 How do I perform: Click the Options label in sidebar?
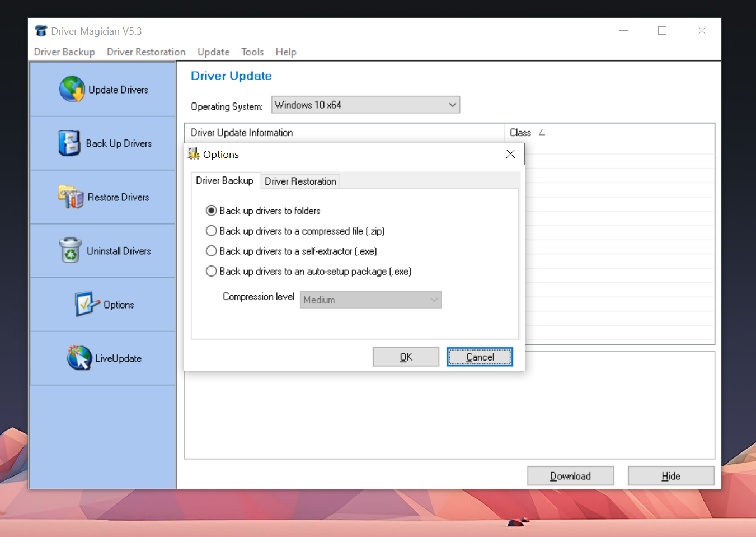[x=119, y=305]
